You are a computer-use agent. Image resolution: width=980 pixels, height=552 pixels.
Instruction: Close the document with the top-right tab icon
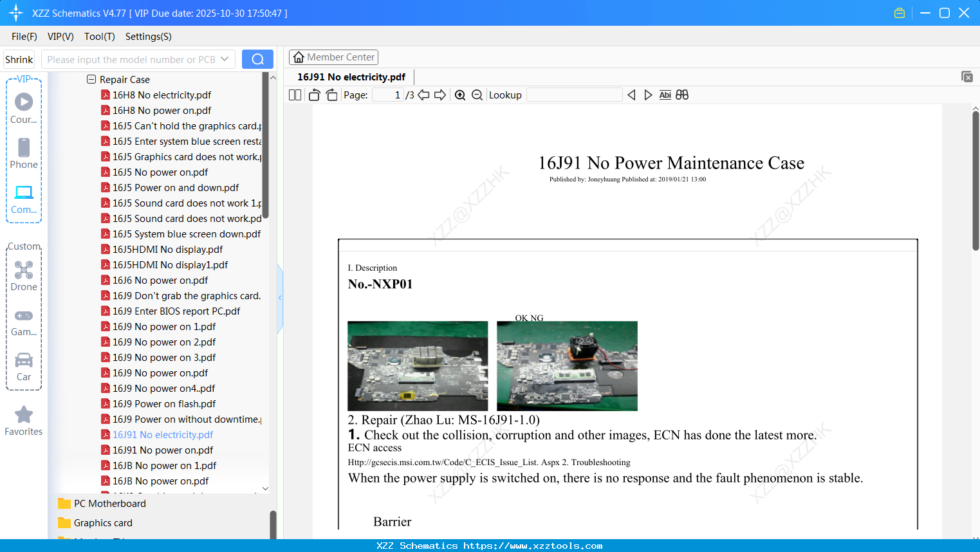coord(967,77)
